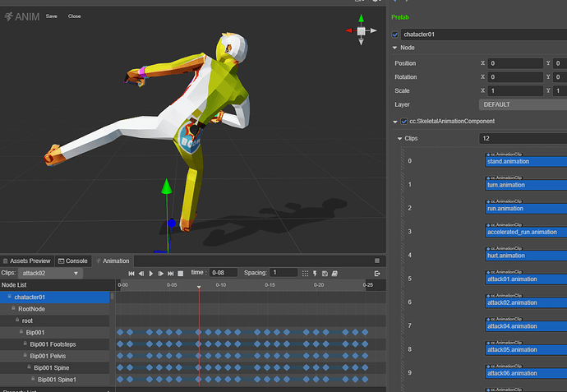The height and width of the screenshot is (392, 567).
Task: Collapse the Node section
Action: (394, 48)
